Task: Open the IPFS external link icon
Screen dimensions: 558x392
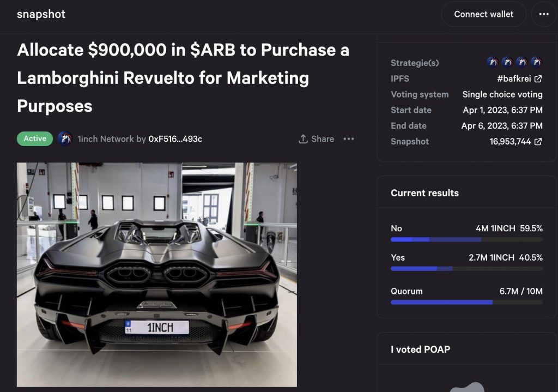Action: 538,79
